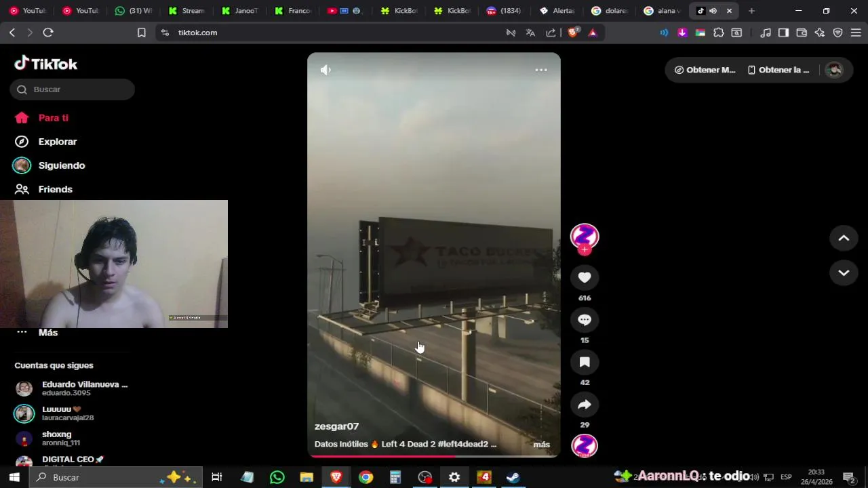This screenshot has width=868, height=488.
Task: Open Google Chrome from the taskbar
Action: tap(366, 477)
